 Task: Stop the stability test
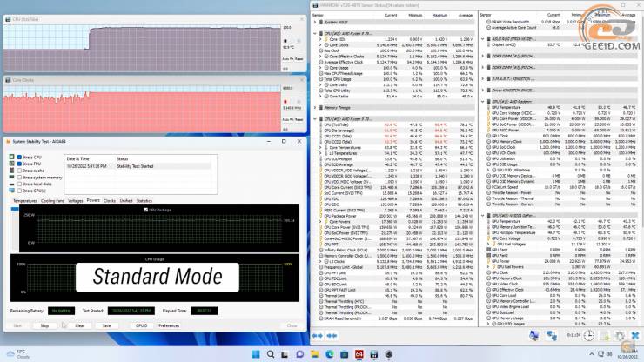[x=44, y=325]
